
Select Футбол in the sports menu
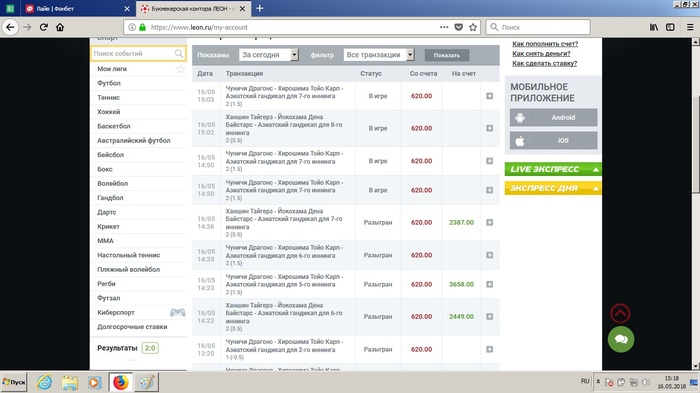click(108, 83)
